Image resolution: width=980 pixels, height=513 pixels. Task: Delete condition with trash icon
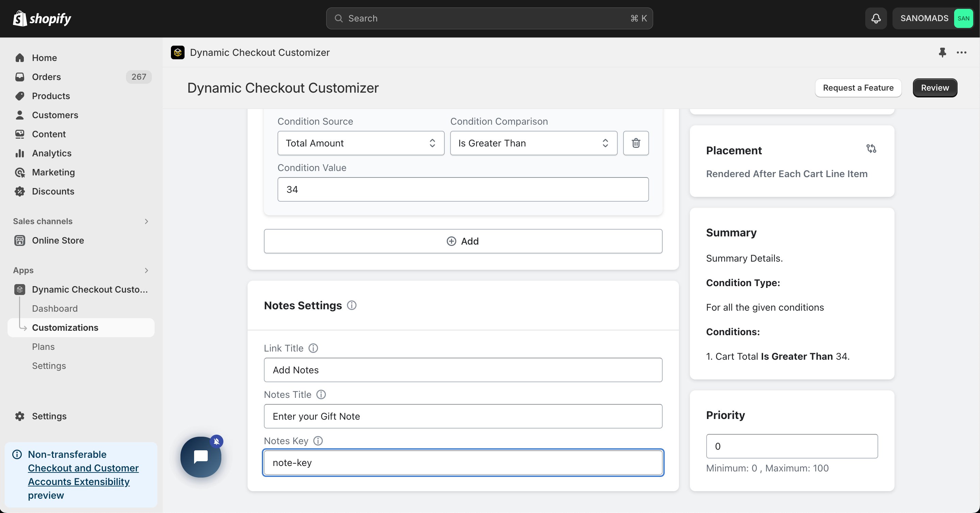636,143
